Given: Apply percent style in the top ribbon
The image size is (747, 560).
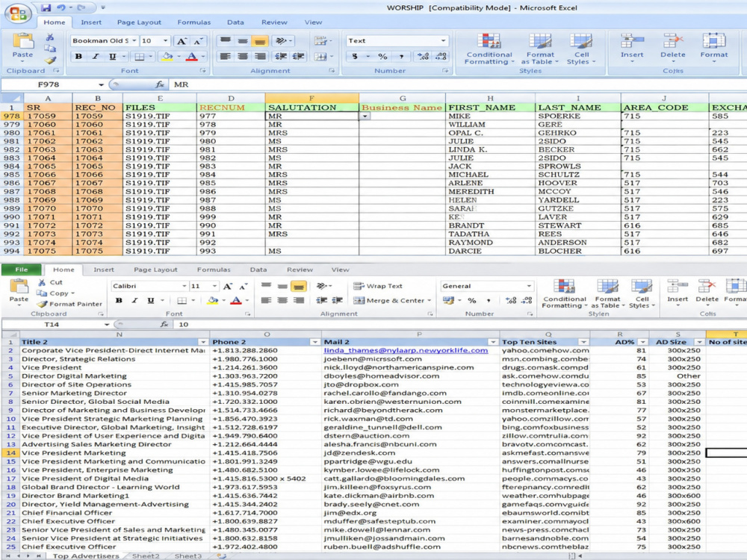Looking at the screenshot, I should pyautogui.click(x=382, y=56).
